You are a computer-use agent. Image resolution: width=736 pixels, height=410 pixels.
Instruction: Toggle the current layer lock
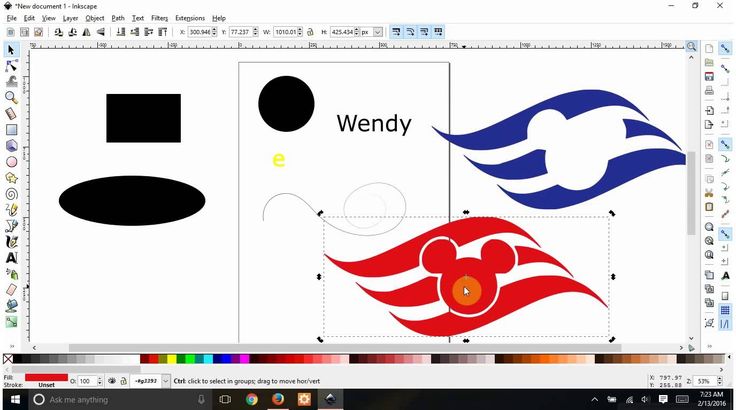pos(123,381)
